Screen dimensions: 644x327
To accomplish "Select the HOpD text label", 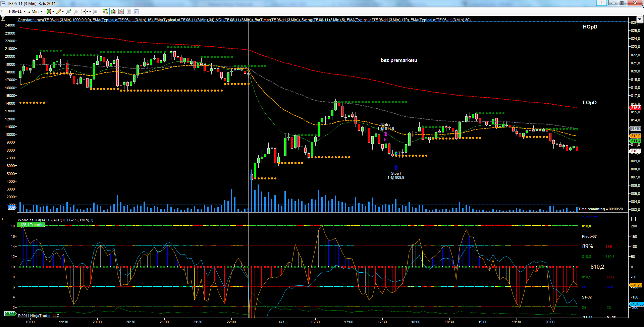I will click(x=590, y=27).
